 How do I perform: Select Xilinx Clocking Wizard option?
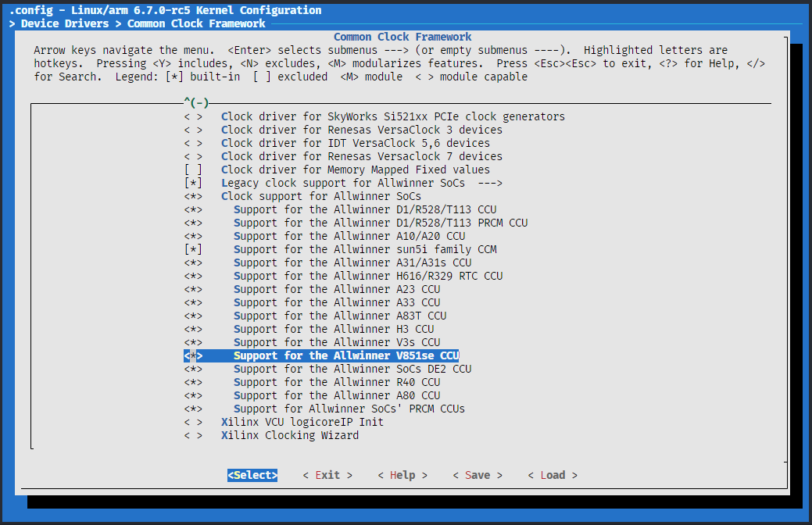click(x=289, y=435)
